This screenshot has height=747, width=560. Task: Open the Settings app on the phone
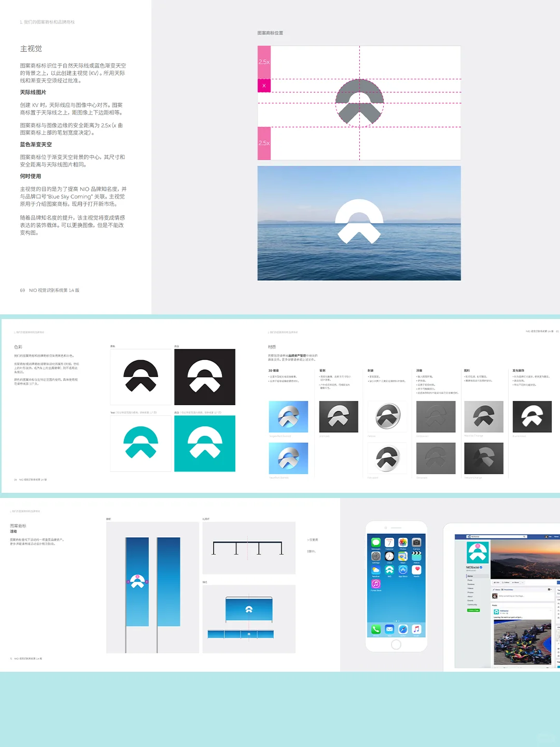tap(376, 556)
